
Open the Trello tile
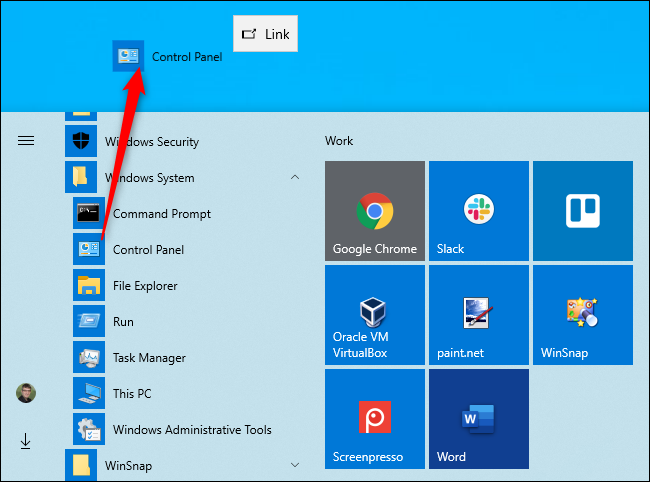(x=582, y=210)
